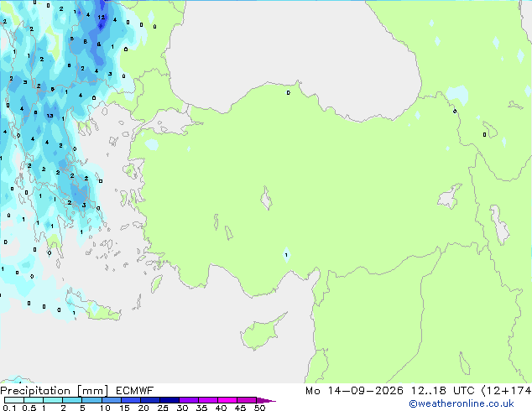Select the 5–10 mm legend color swatch
Image resolution: width=532 pixels, height=411 pixels.
pyautogui.click(x=91, y=400)
